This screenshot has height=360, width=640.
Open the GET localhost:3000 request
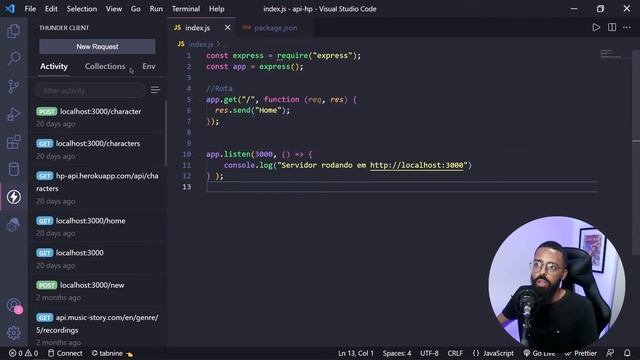coord(97,259)
